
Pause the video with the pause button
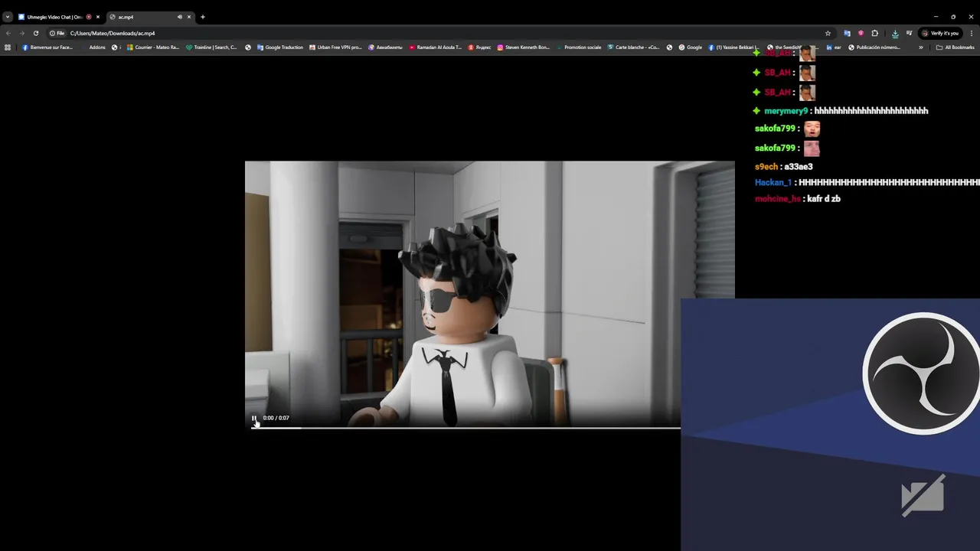point(254,418)
